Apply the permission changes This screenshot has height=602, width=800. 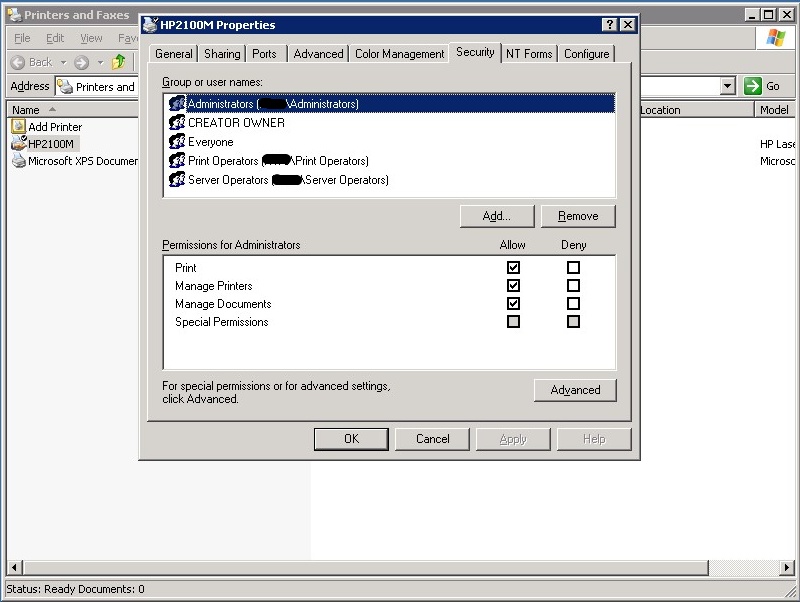click(513, 438)
